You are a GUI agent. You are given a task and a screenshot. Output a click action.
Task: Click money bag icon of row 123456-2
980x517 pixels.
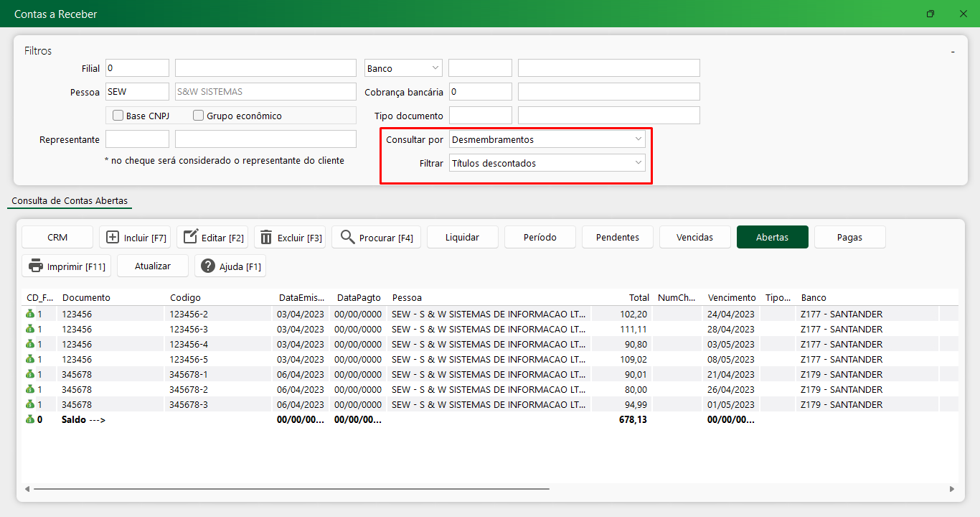pos(30,315)
